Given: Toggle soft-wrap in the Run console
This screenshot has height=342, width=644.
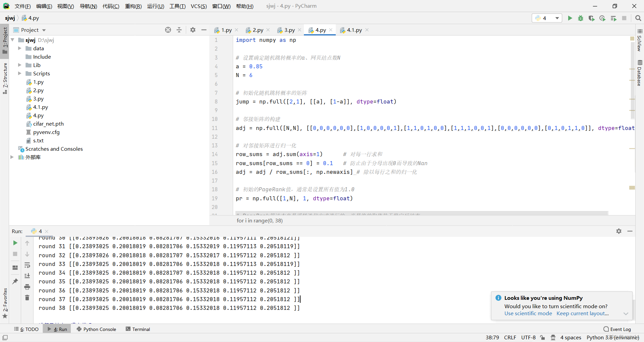Looking at the screenshot, I should 27,266.
